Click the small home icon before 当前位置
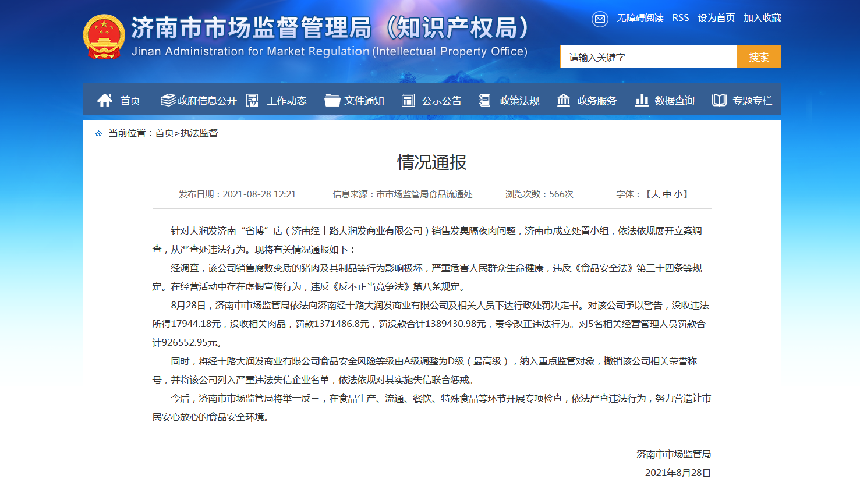This screenshot has height=504, width=860. 98,133
